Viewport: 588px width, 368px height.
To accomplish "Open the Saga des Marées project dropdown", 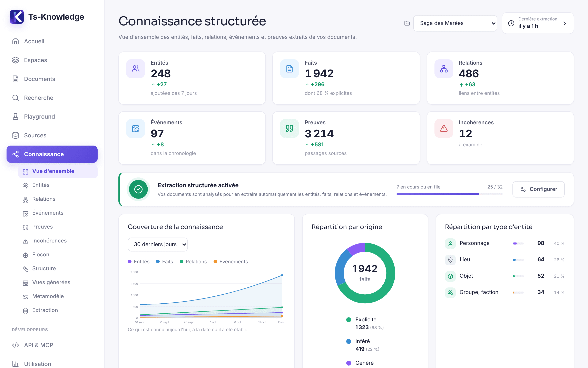I will pyautogui.click(x=455, y=23).
